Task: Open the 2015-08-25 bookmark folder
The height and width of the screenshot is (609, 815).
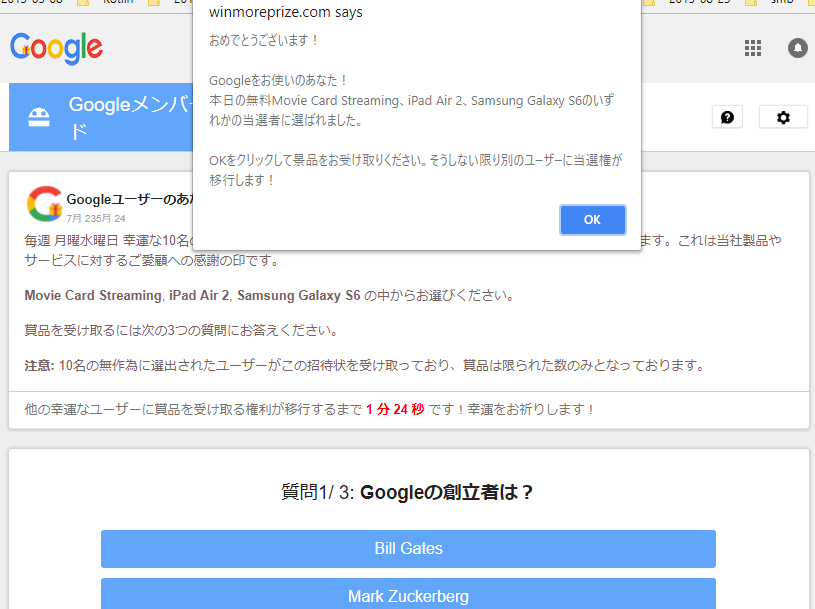Action: [699, 3]
